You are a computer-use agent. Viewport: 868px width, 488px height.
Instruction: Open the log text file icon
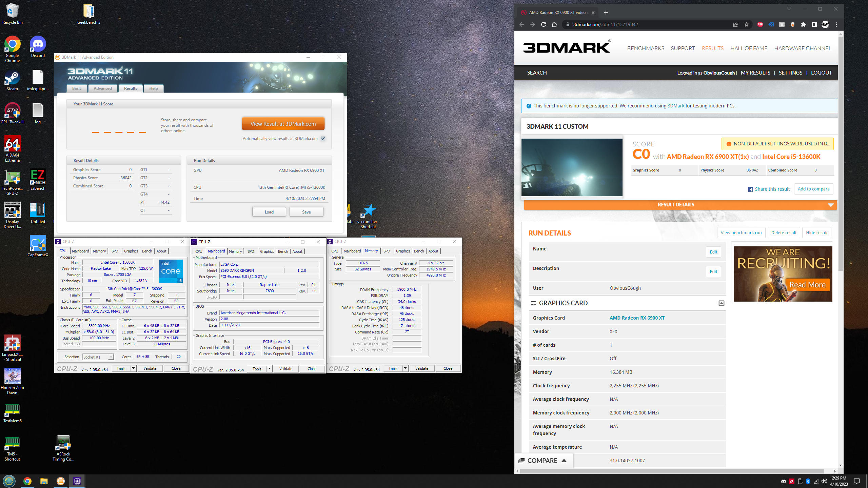click(38, 113)
